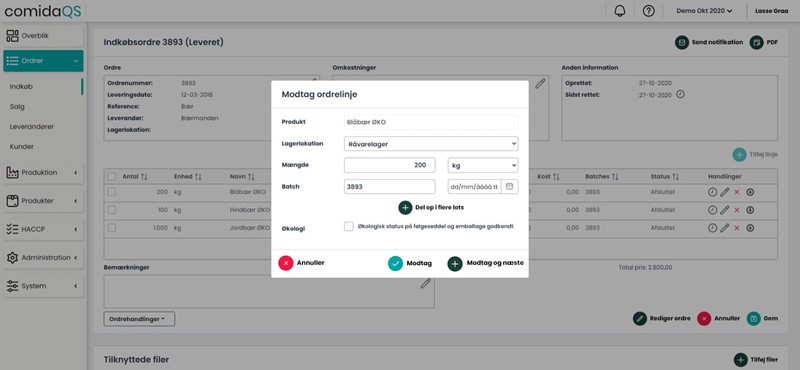This screenshot has width=800, height=370.
Task: Edit the Hindbær ØKO line with pencil
Action: point(724,210)
